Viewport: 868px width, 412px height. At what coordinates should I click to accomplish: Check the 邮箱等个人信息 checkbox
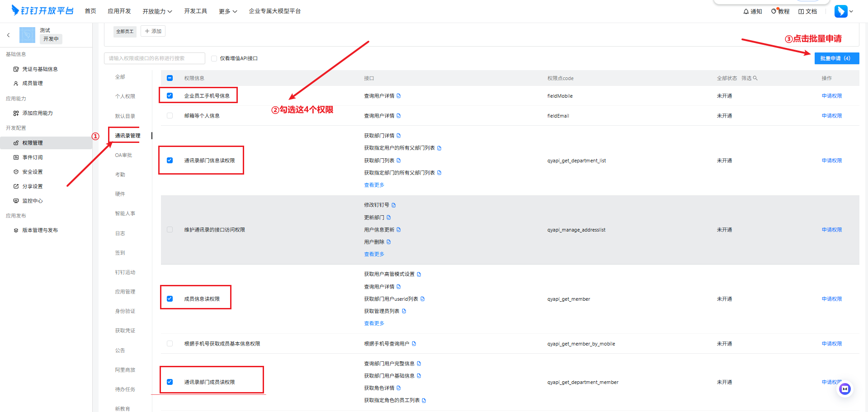tap(170, 116)
